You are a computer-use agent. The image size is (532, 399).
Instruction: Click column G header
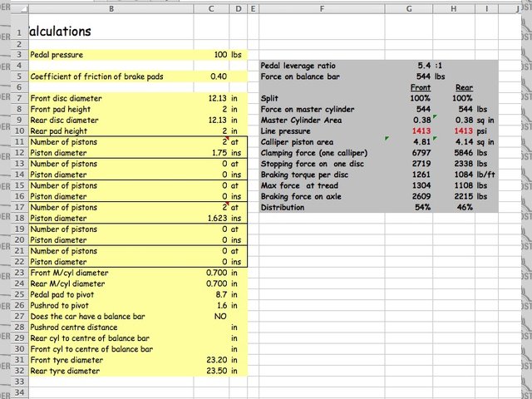408,8
